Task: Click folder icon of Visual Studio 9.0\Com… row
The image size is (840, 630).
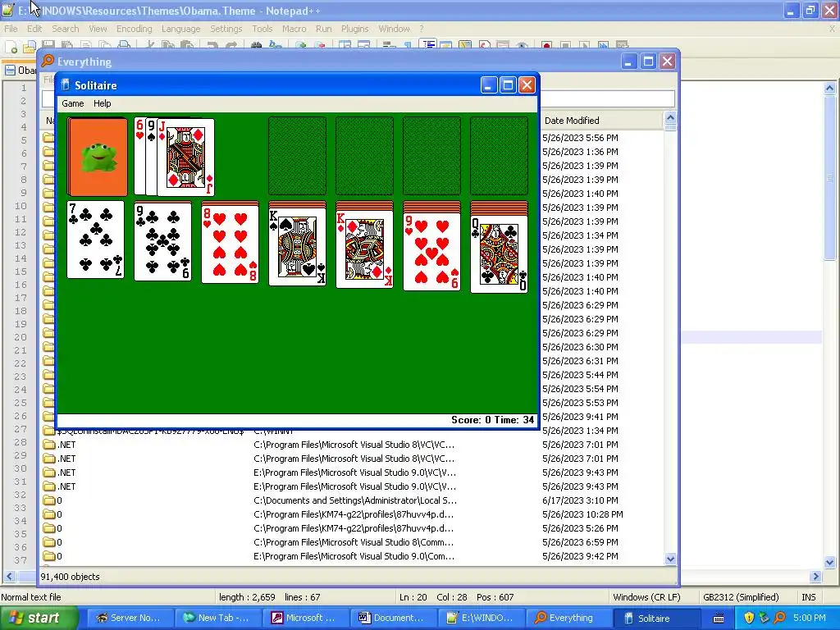Action: 48,556
